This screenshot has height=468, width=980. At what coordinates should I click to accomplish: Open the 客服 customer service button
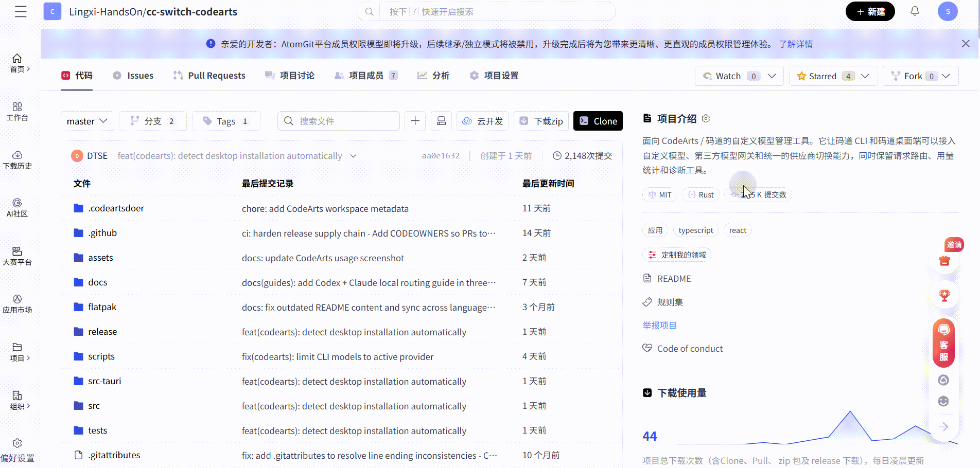(944, 343)
